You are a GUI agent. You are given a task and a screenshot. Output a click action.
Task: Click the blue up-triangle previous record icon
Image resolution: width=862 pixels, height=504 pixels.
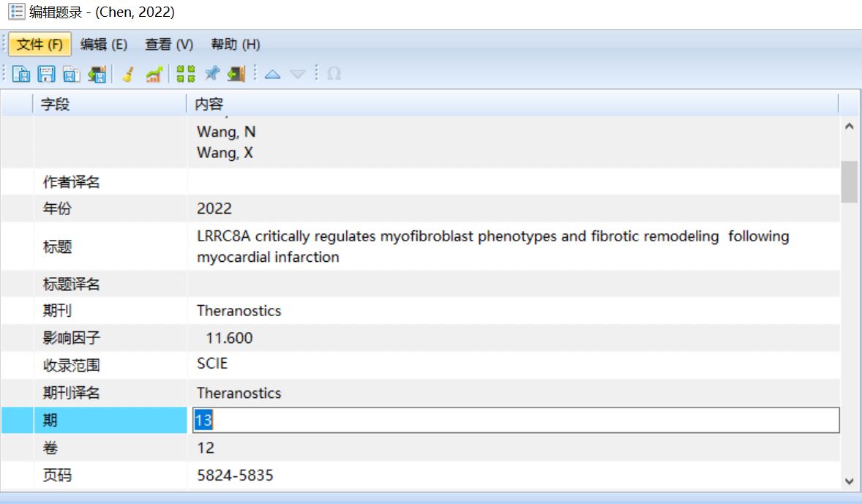coord(273,74)
